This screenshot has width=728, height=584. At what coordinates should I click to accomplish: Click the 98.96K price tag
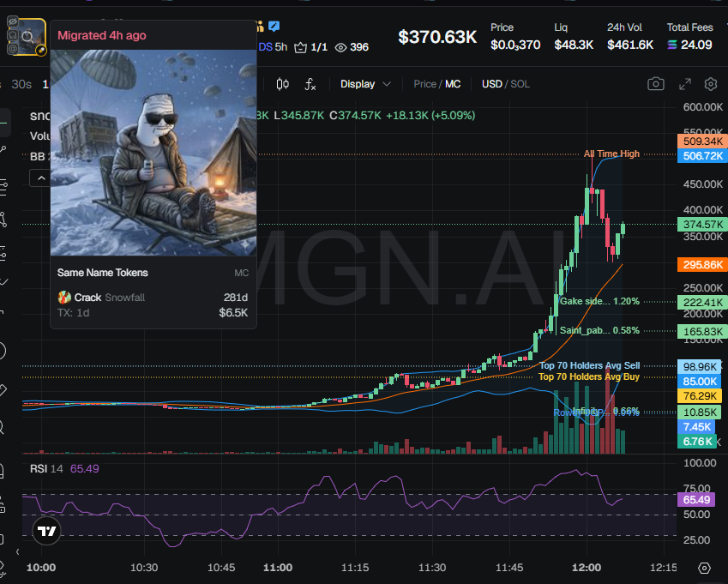click(x=700, y=367)
